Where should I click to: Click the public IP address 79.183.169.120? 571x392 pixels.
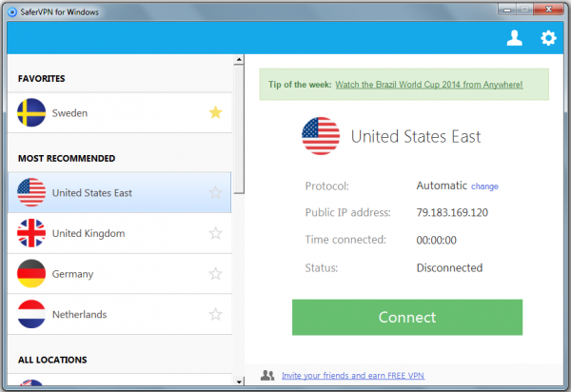(452, 212)
